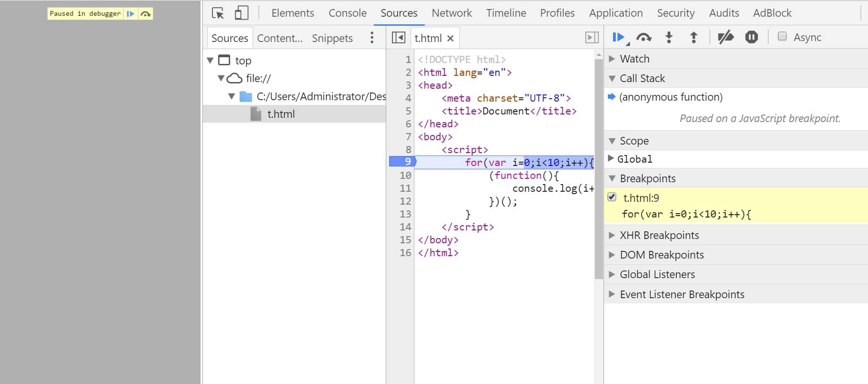
Task: Open the AdBlock tab
Action: [x=772, y=13]
